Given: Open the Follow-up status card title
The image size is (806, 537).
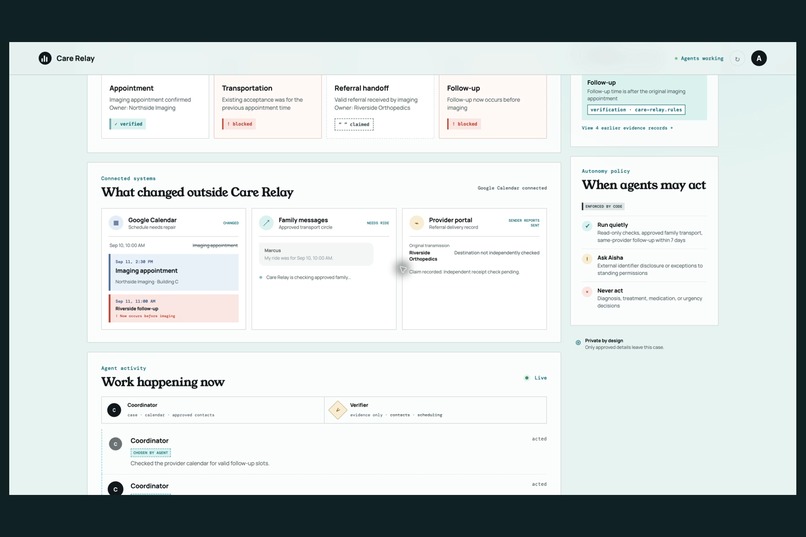Looking at the screenshot, I should point(464,88).
